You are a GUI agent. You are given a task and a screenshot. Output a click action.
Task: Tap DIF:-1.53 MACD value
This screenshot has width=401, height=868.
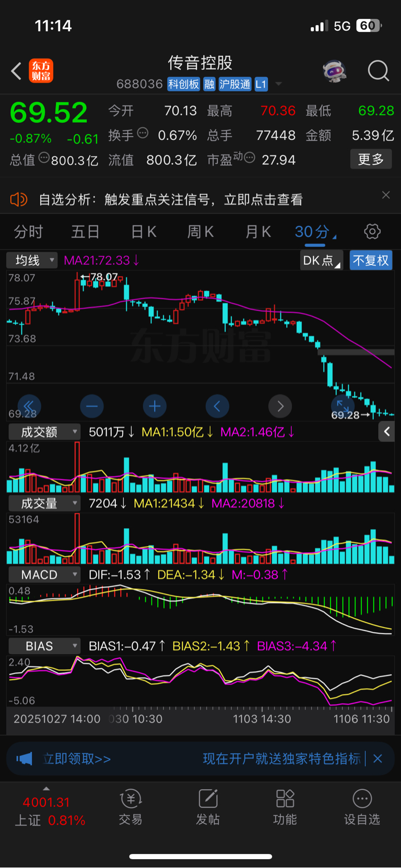click(120, 575)
